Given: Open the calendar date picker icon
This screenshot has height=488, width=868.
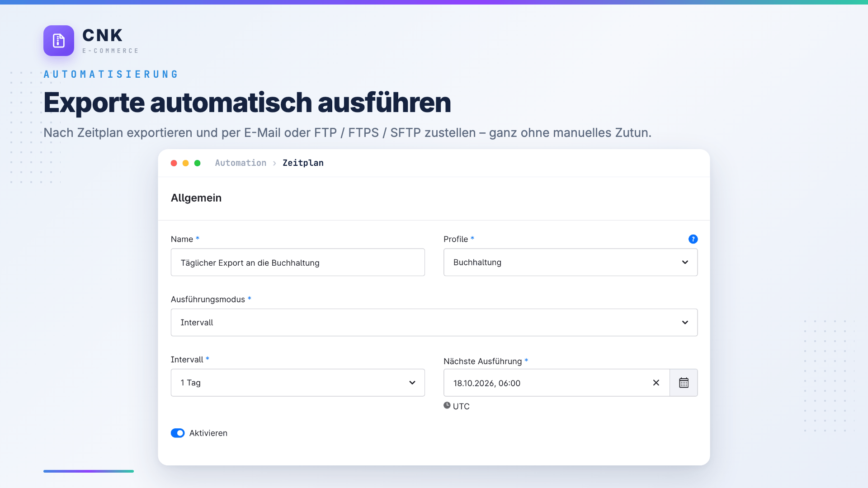Looking at the screenshot, I should tap(684, 383).
